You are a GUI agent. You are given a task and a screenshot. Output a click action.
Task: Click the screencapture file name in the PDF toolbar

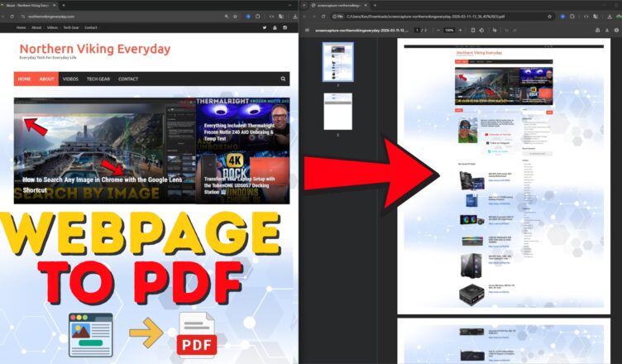tap(361, 30)
